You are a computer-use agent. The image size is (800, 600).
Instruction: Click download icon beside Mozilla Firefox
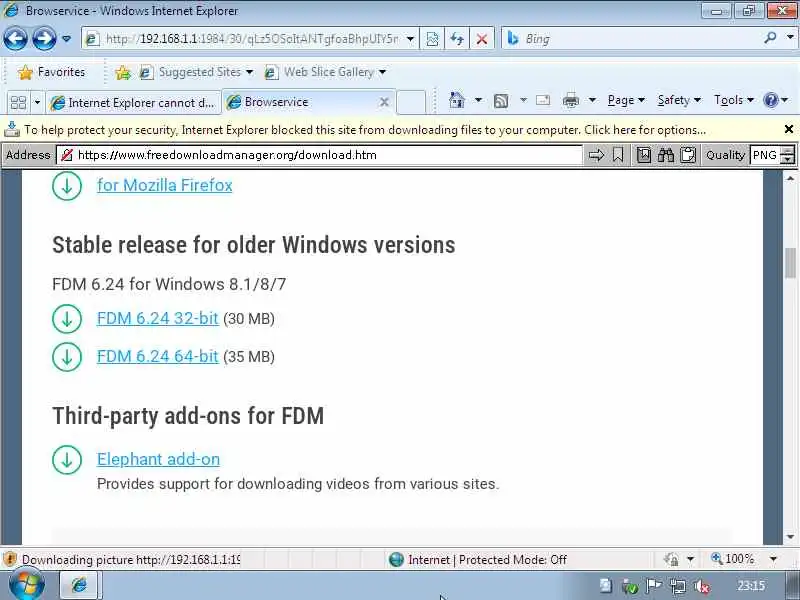tap(67, 185)
